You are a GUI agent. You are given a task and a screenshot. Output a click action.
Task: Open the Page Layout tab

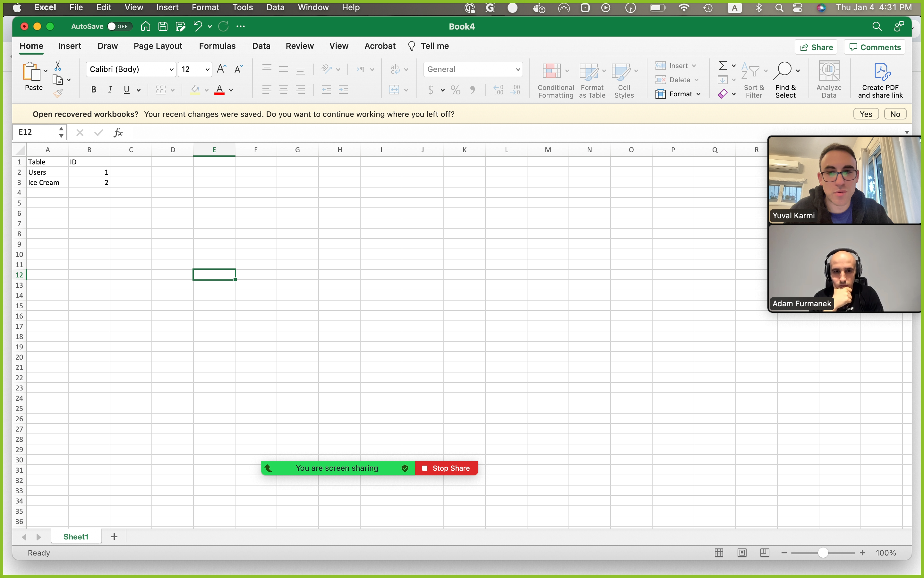click(158, 46)
